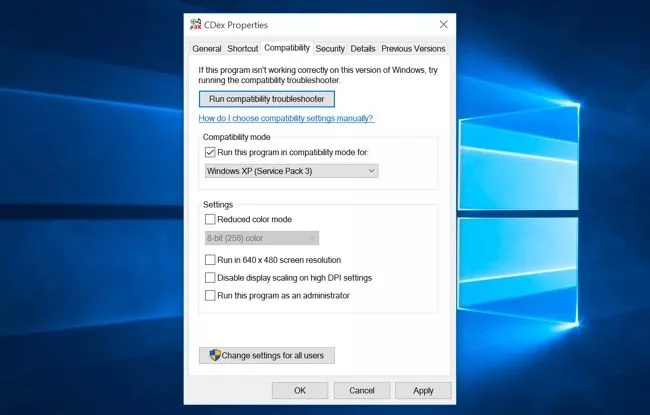Image resolution: width=650 pixels, height=415 pixels.
Task: Run compatibility troubleshooter
Action: click(x=267, y=99)
